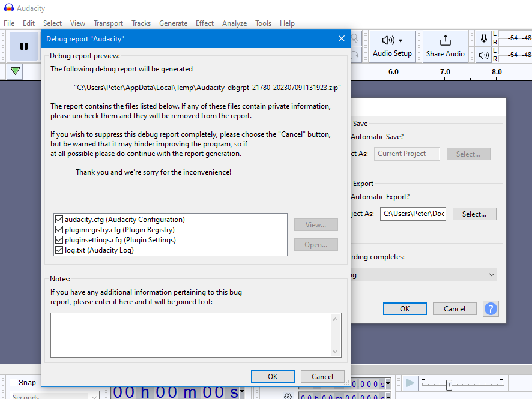Open the Transport menu

coord(108,23)
